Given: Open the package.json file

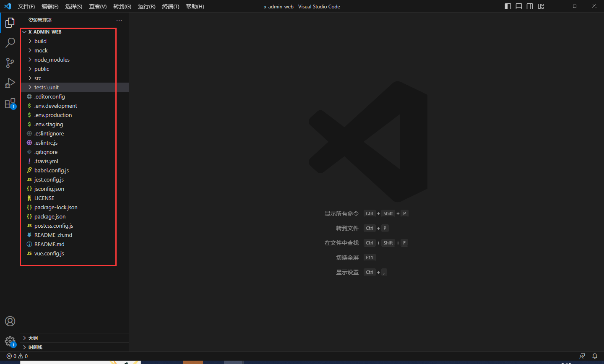Looking at the screenshot, I should point(75,216).
